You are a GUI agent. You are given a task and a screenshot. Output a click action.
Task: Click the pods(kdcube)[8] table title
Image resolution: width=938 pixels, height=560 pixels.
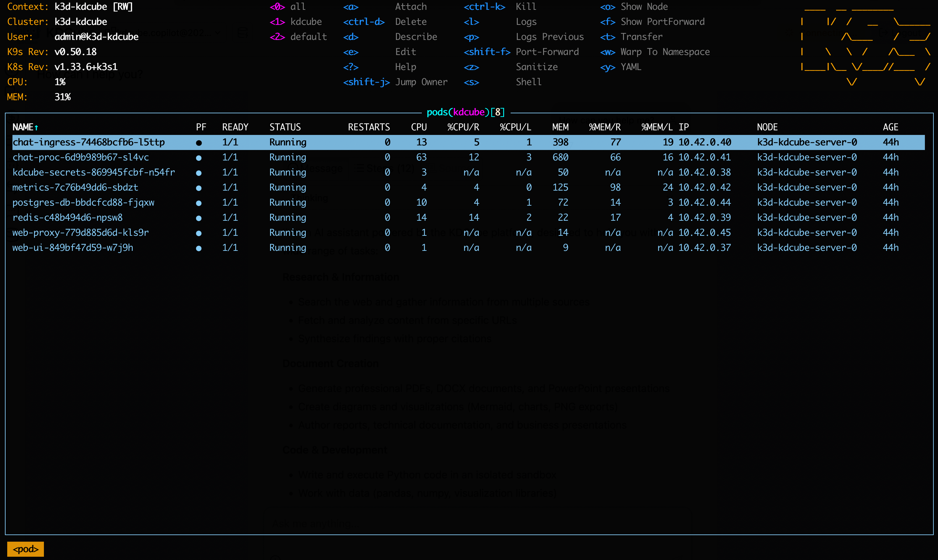pyautogui.click(x=466, y=112)
